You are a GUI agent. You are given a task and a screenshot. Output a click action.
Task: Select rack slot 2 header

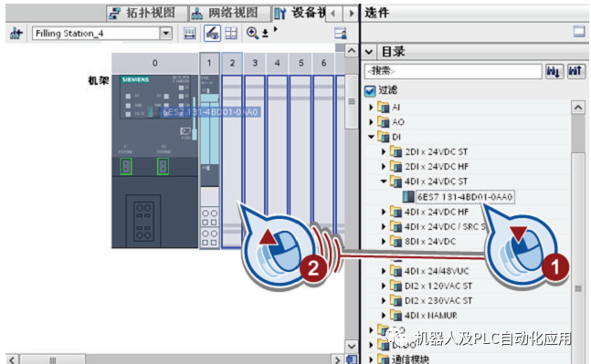[232, 63]
